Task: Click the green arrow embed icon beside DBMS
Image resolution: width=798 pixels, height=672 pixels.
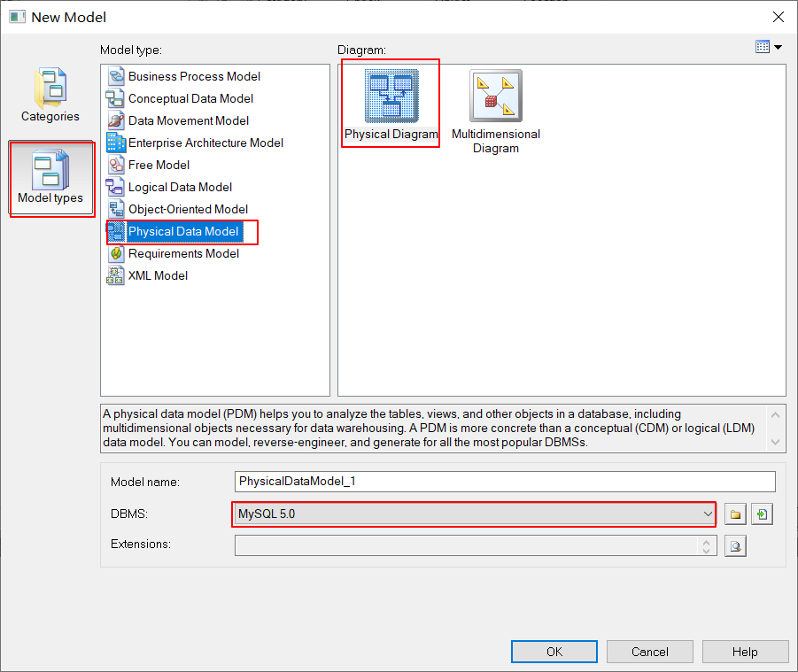Action: coord(762,514)
